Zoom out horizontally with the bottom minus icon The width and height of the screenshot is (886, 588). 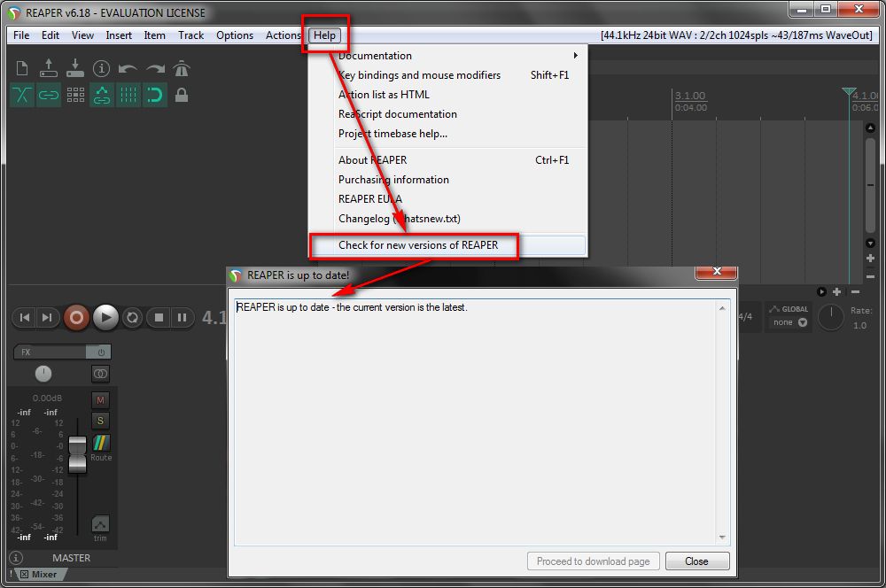856,291
